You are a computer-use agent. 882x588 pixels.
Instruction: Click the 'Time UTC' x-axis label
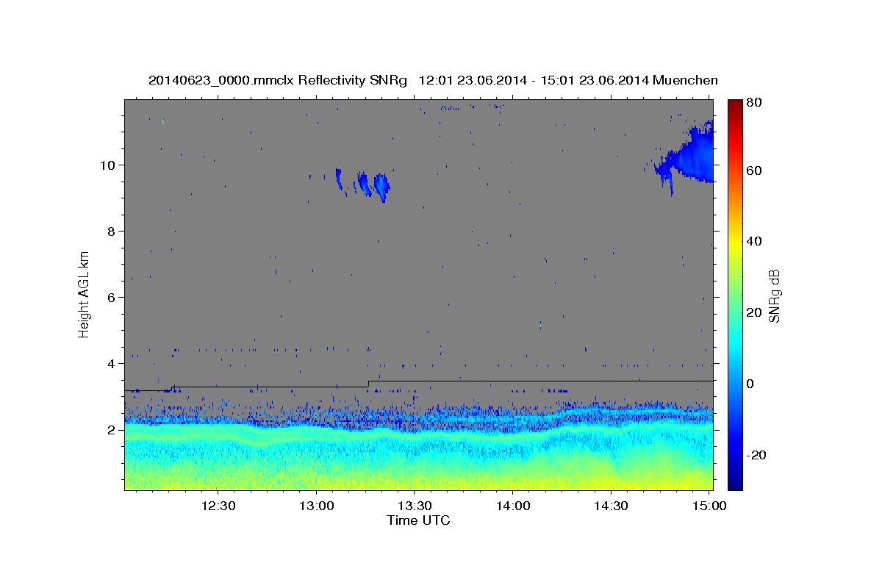click(x=418, y=520)
